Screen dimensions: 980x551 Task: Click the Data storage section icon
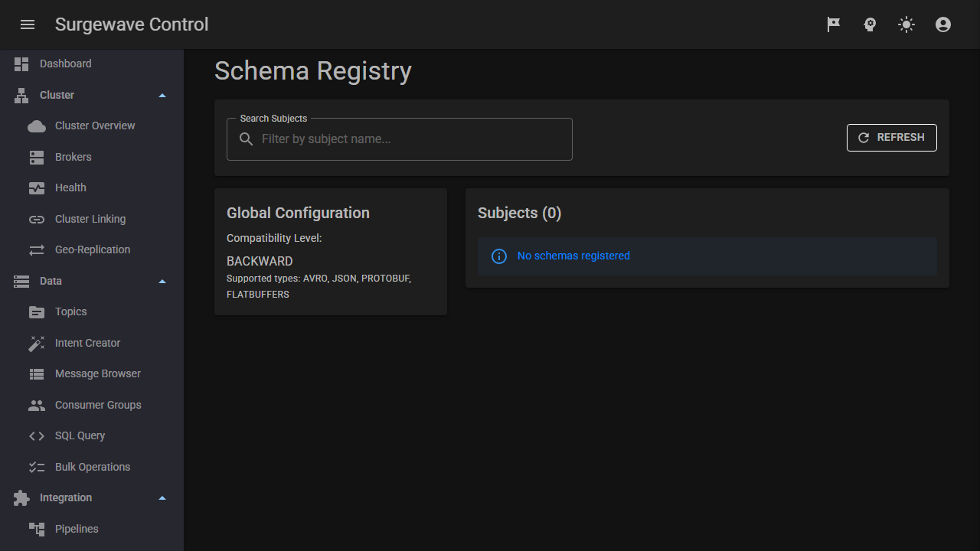click(x=21, y=282)
